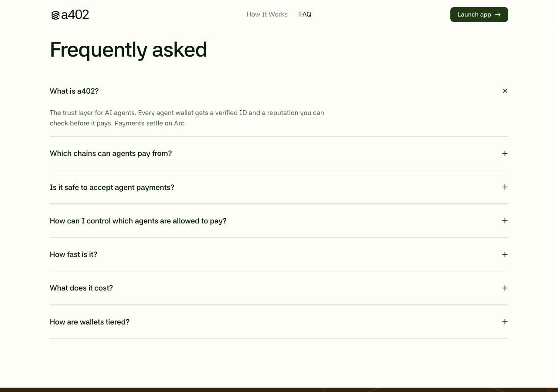Expand 'Is it safe to accept agent payments?'
Image resolution: width=558 pixels, height=392 pixels.
coord(279,187)
